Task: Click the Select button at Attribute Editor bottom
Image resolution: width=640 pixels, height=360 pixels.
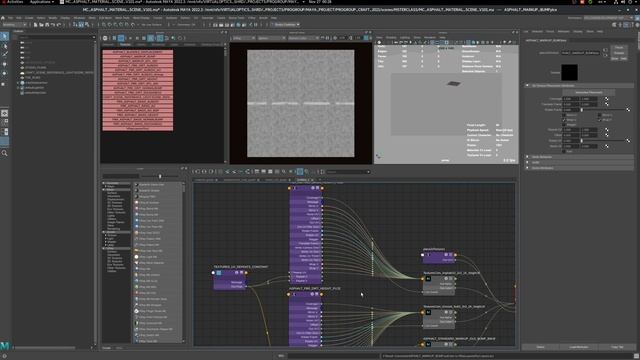Action: click(x=540, y=347)
